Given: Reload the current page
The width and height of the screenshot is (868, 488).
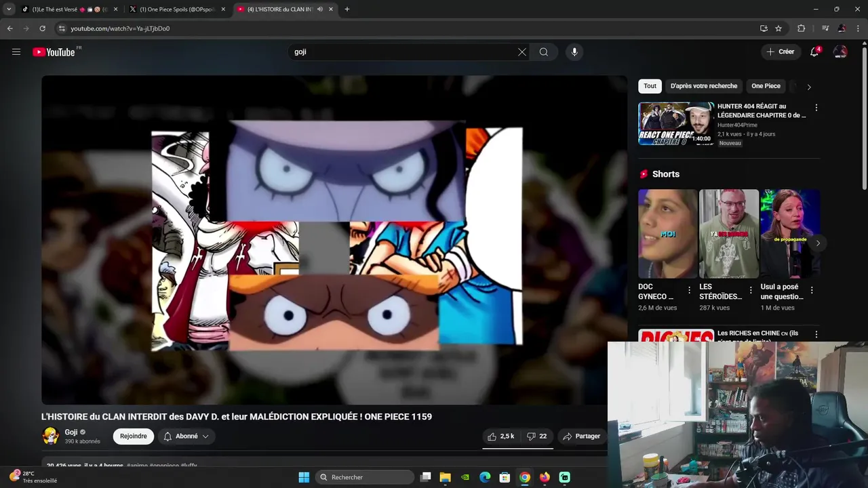Looking at the screenshot, I should (42, 28).
